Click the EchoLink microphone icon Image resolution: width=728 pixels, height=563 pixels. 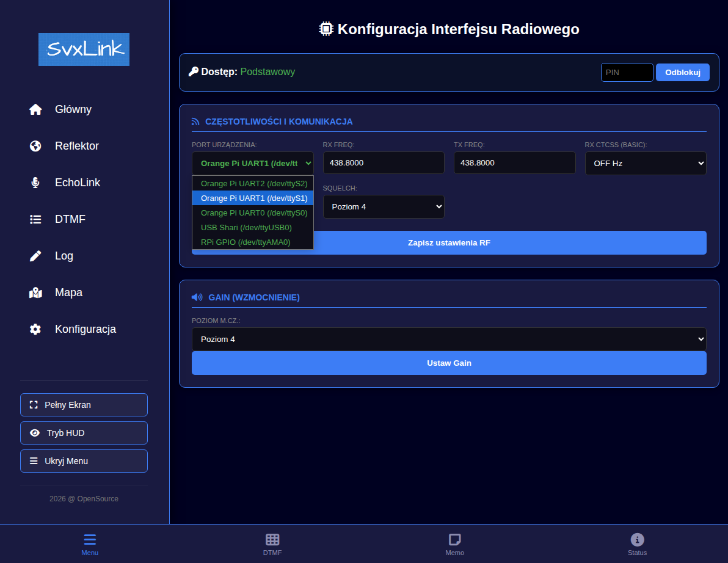pyautogui.click(x=35, y=183)
